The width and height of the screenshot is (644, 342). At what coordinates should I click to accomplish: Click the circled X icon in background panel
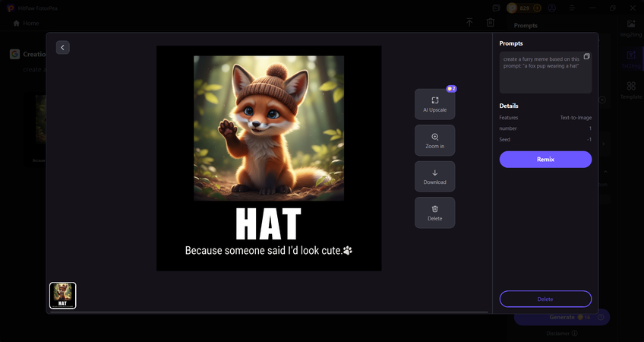tap(601, 100)
